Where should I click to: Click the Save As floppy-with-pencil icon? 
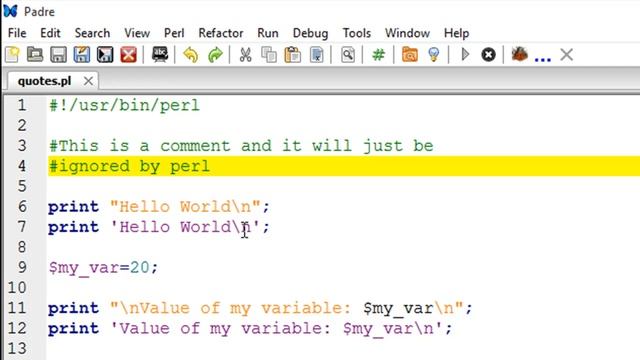[x=82, y=54]
